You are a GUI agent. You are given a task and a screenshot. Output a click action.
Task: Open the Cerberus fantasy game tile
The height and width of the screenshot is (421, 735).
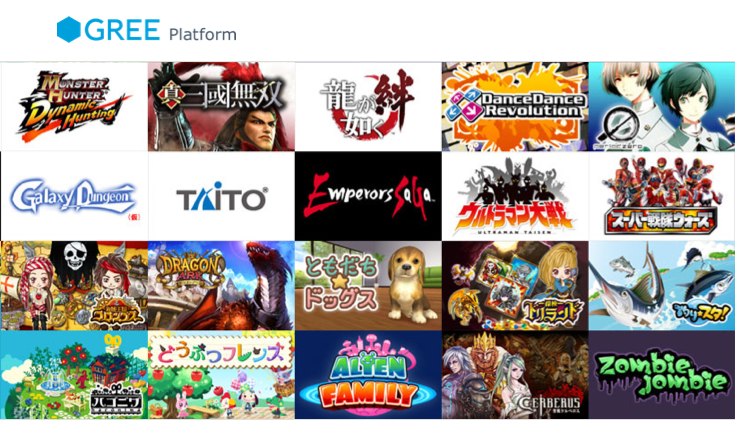pos(515,375)
